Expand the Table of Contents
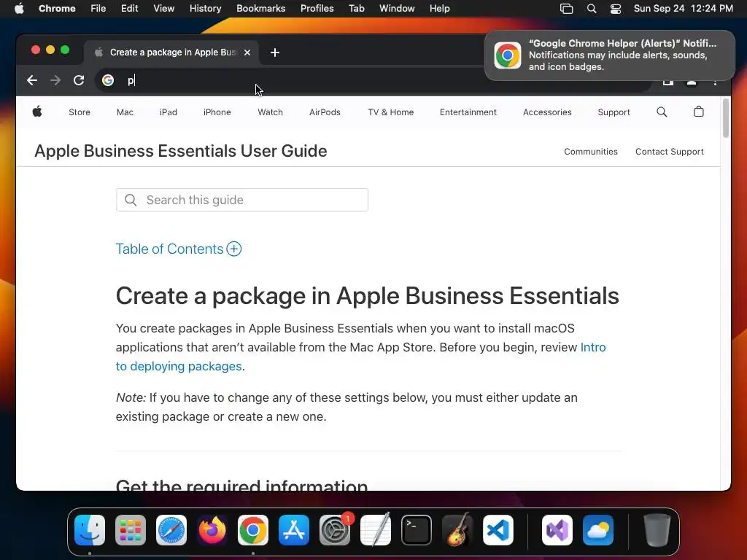 pos(179,249)
